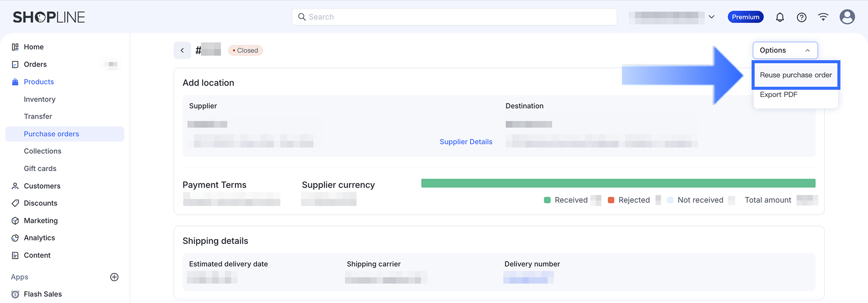
Task: Click the add apps plus icon
Action: click(x=114, y=277)
